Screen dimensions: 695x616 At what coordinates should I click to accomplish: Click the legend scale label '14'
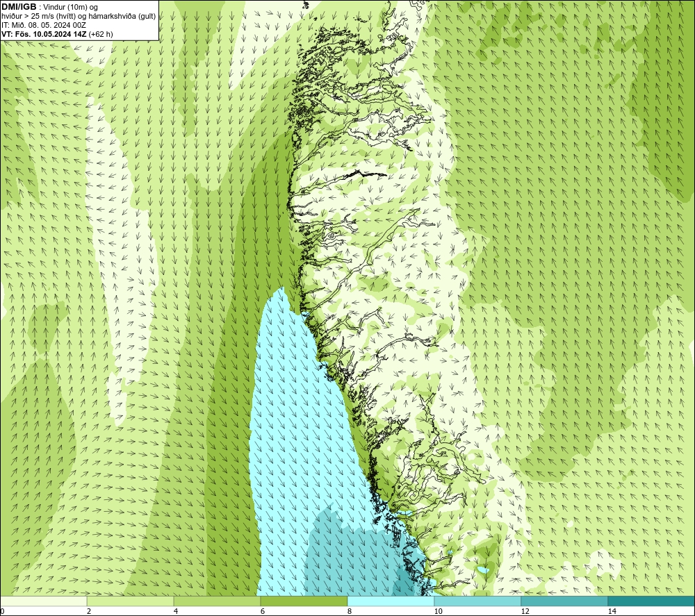[612, 612]
